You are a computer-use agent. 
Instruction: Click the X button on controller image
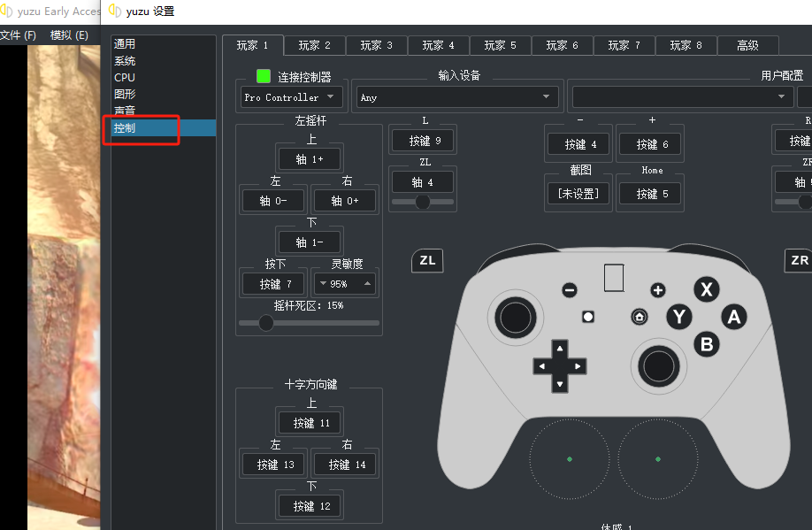point(705,289)
